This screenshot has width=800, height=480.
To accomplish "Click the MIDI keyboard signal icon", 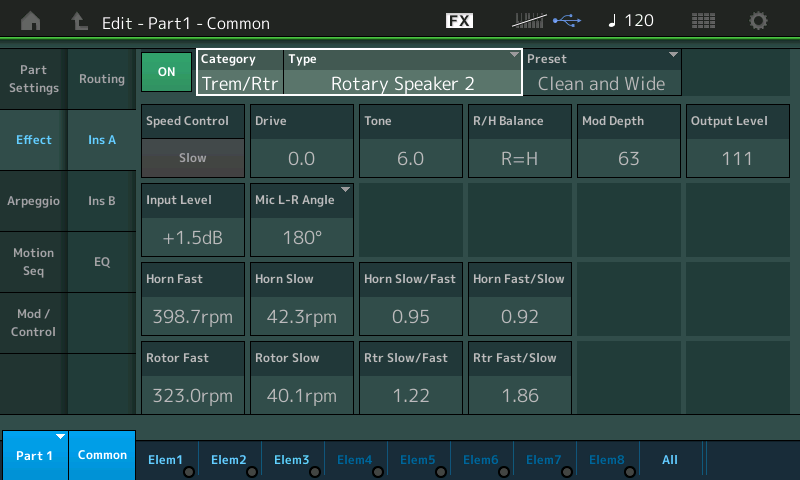I will 529,21.
